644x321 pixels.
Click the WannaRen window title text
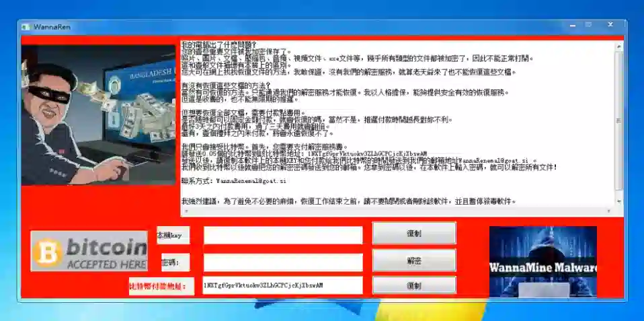coord(52,27)
